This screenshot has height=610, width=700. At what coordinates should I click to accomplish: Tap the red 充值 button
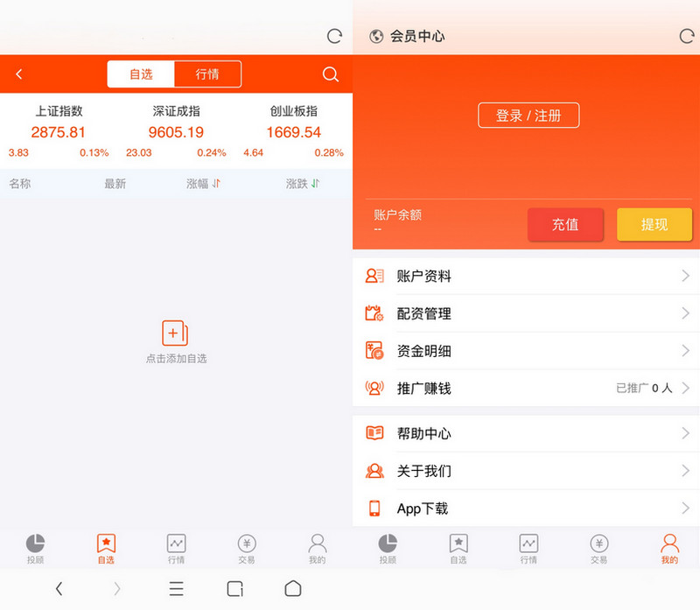pyautogui.click(x=565, y=224)
